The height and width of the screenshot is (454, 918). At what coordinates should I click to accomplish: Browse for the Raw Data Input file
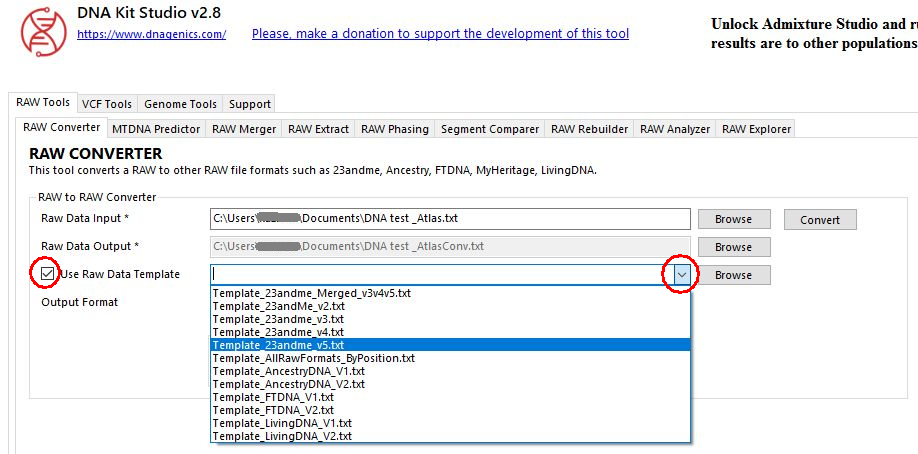733,219
